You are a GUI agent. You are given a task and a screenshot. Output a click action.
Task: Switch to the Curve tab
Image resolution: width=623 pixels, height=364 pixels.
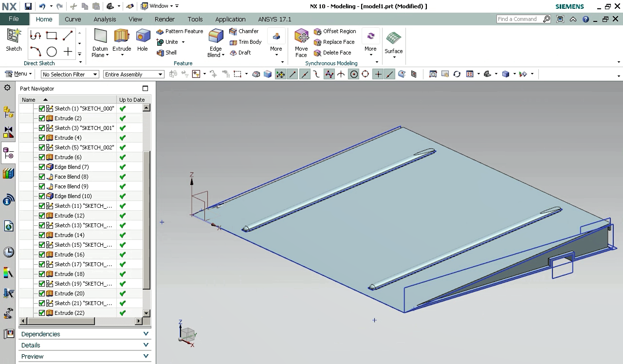[73, 19]
